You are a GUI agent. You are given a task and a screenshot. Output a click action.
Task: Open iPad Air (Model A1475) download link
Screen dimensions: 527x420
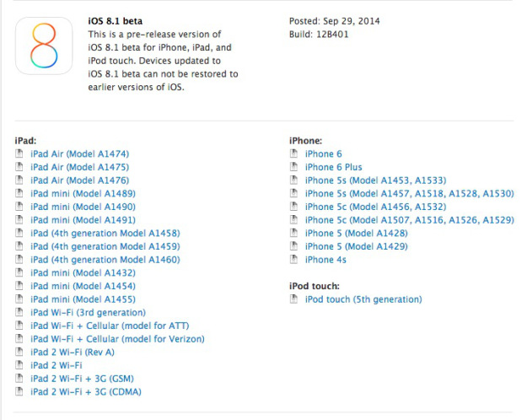click(79, 168)
